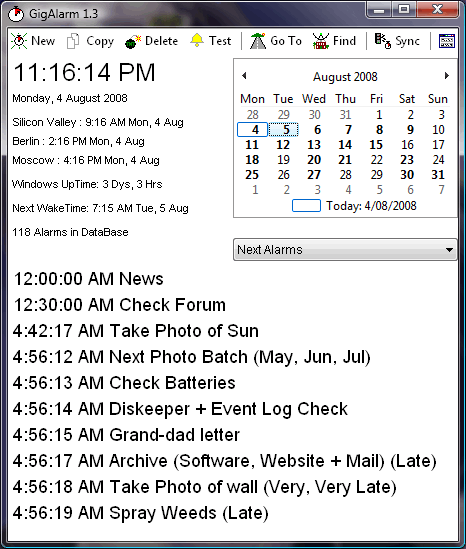The width and height of the screenshot is (466, 549).
Task: Click the August 2008 month title
Action: (x=345, y=77)
